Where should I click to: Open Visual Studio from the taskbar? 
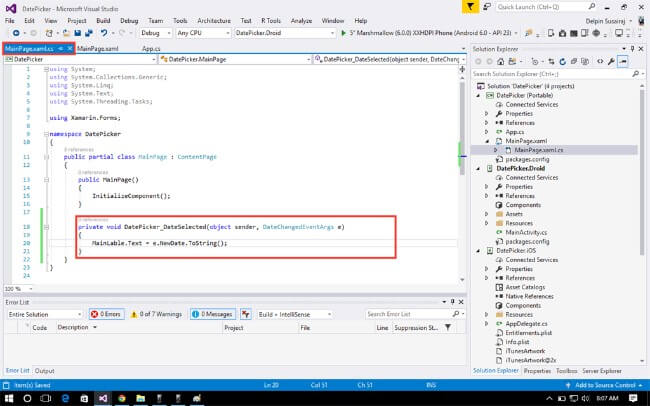click(103, 399)
